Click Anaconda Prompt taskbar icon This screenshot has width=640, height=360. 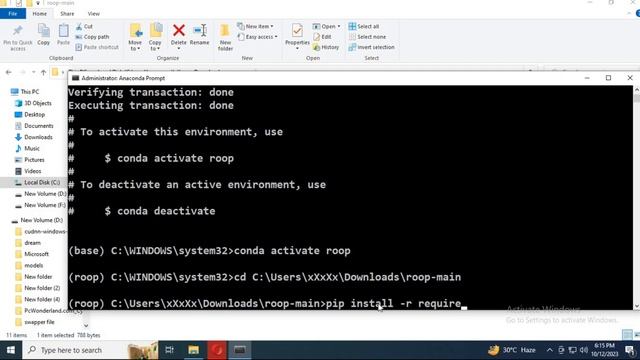coord(240,350)
